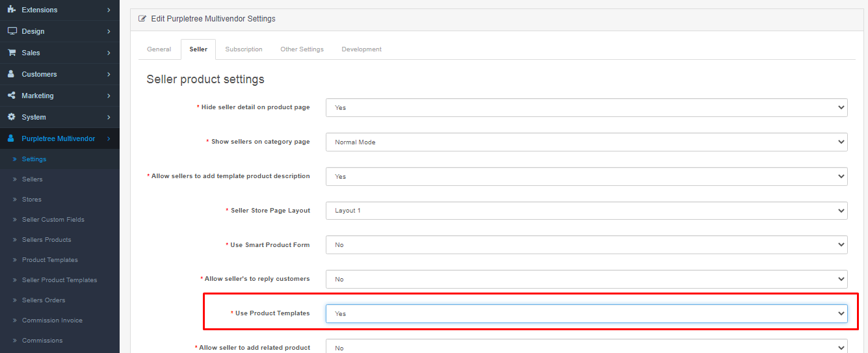Open the General tab
Image resolution: width=868 pixels, height=353 pixels.
point(159,49)
